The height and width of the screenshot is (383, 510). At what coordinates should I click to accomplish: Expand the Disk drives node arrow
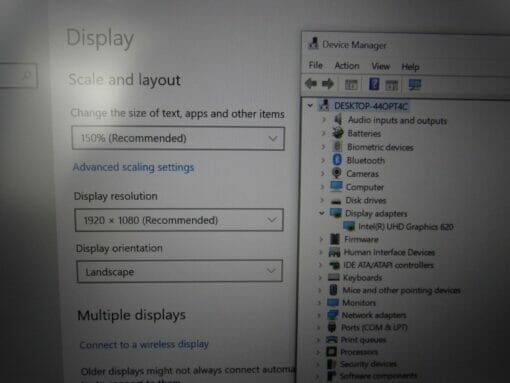[x=322, y=200]
